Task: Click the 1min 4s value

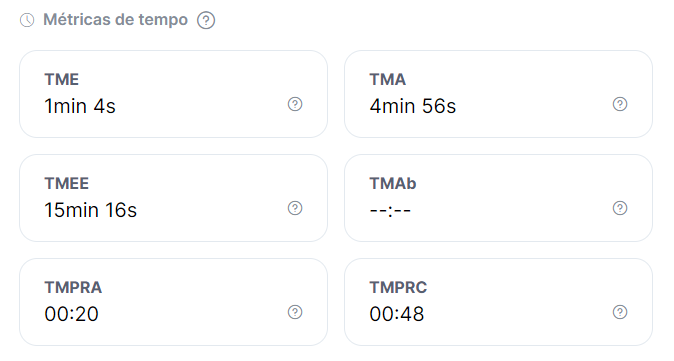Action: click(x=80, y=106)
